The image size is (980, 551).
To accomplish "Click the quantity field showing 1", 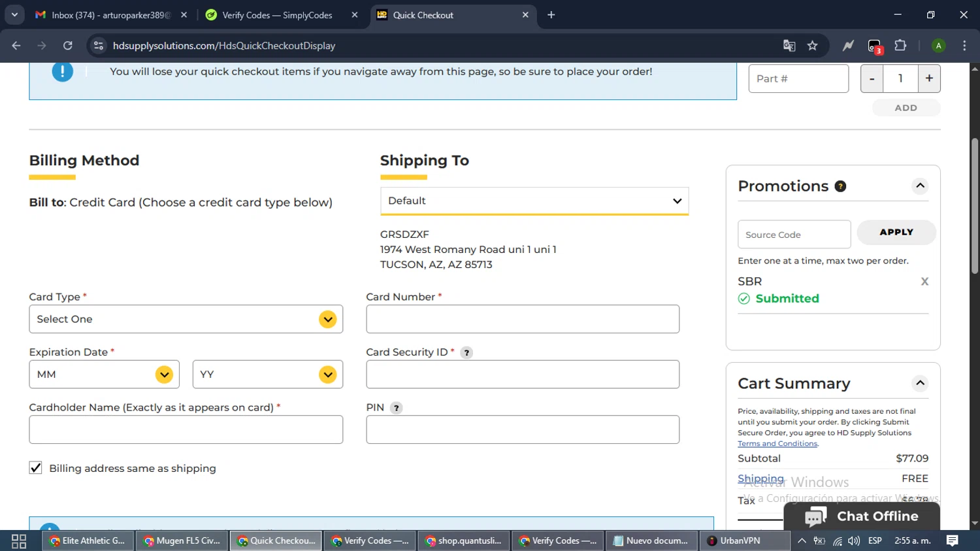I will click(900, 78).
